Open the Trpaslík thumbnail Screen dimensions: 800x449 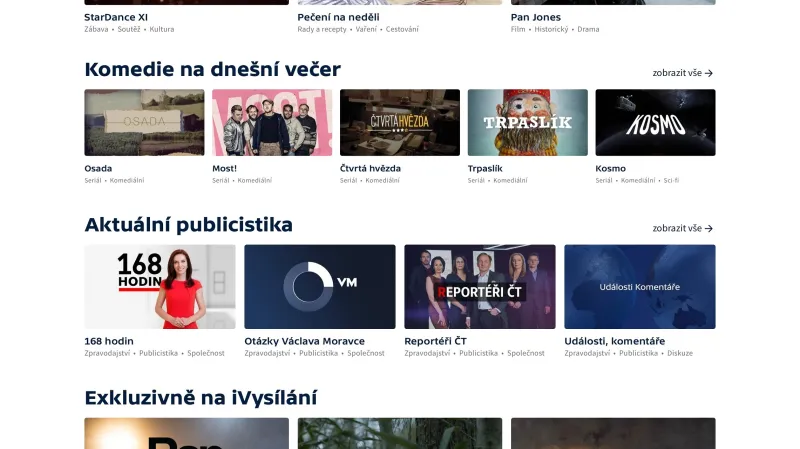point(528,122)
